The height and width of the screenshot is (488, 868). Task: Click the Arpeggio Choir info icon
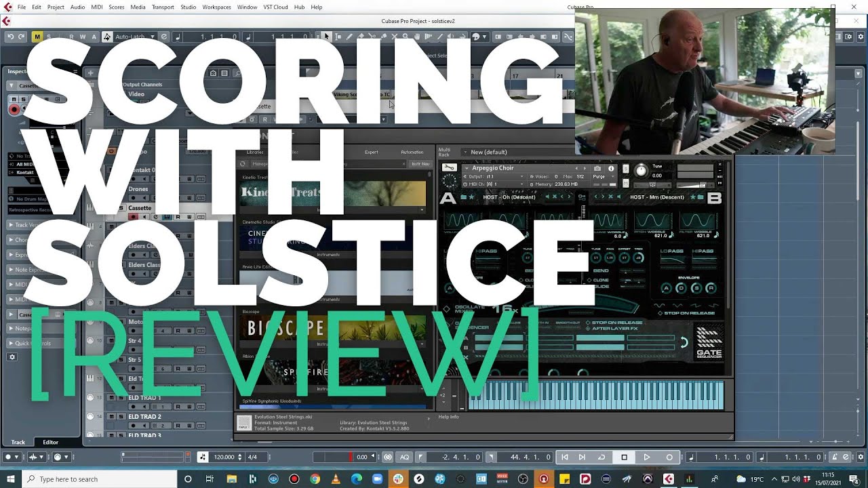coord(611,168)
